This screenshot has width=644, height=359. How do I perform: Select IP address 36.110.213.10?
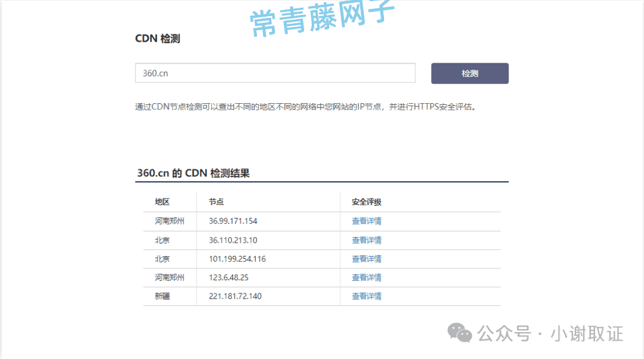coord(233,240)
